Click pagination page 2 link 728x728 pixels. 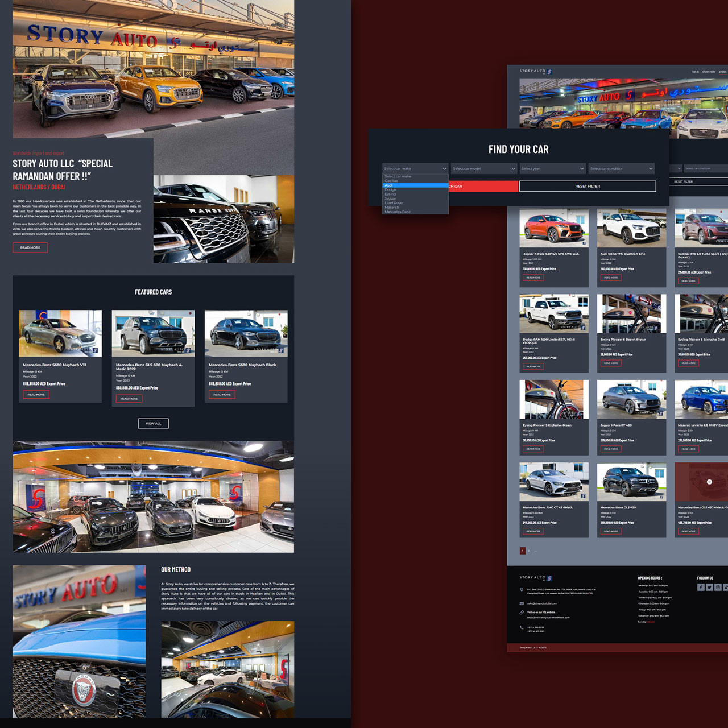click(x=529, y=551)
